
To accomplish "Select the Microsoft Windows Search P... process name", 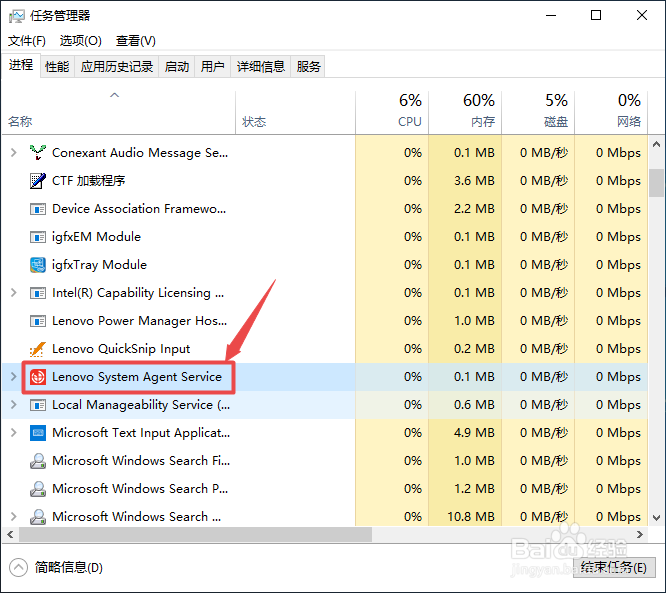I will pyautogui.click(x=140, y=489).
